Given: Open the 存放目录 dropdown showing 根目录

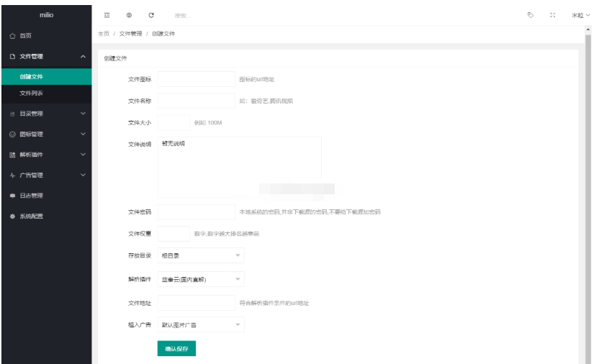Looking at the screenshot, I should (201, 255).
